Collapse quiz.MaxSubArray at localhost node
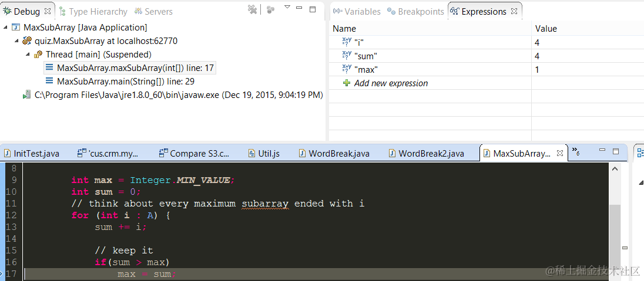The height and width of the screenshot is (281, 644). (16, 41)
